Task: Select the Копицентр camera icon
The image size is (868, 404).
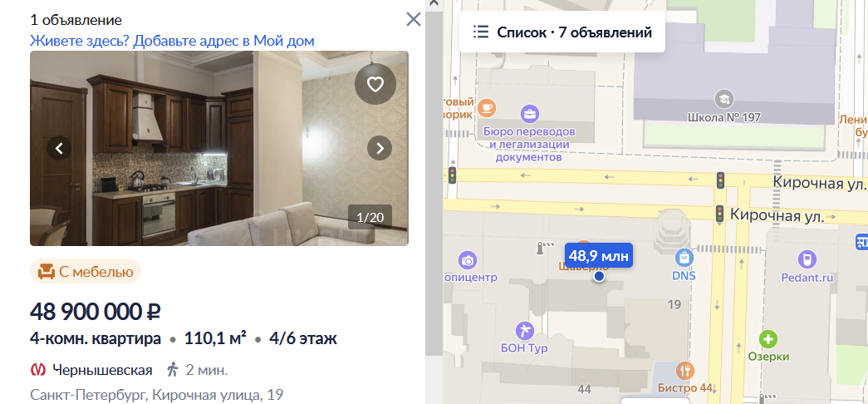Action: point(467,260)
